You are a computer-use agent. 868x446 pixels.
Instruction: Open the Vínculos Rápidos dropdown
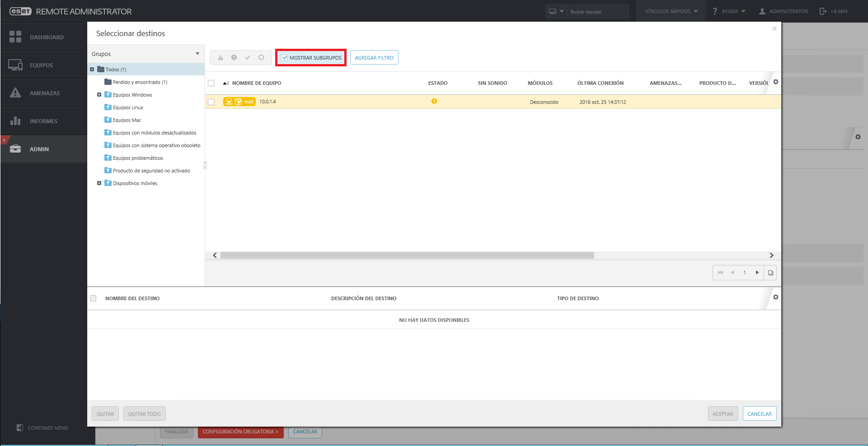671,11
